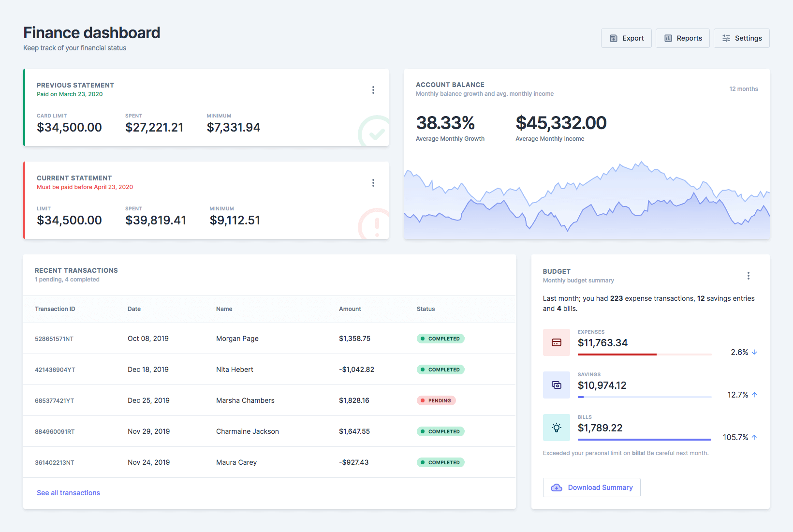Open the Previous Statement options menu

[373, 90]
